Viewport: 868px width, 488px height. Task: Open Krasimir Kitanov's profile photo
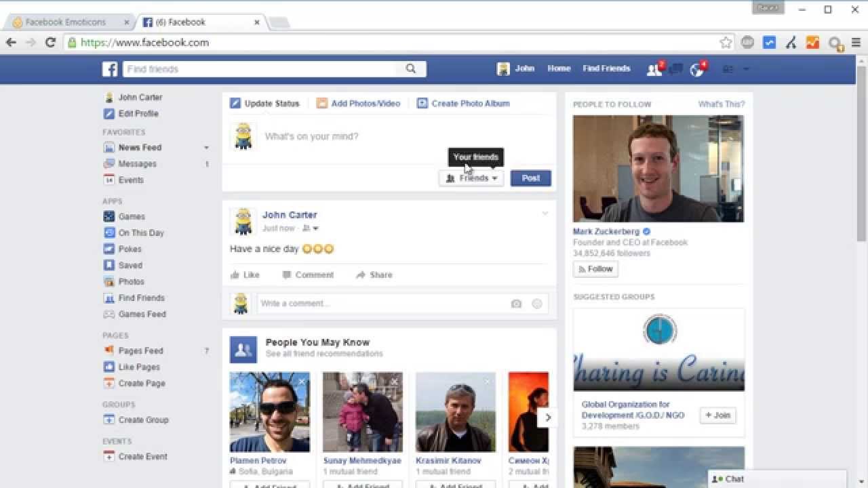tap(456, 412)
